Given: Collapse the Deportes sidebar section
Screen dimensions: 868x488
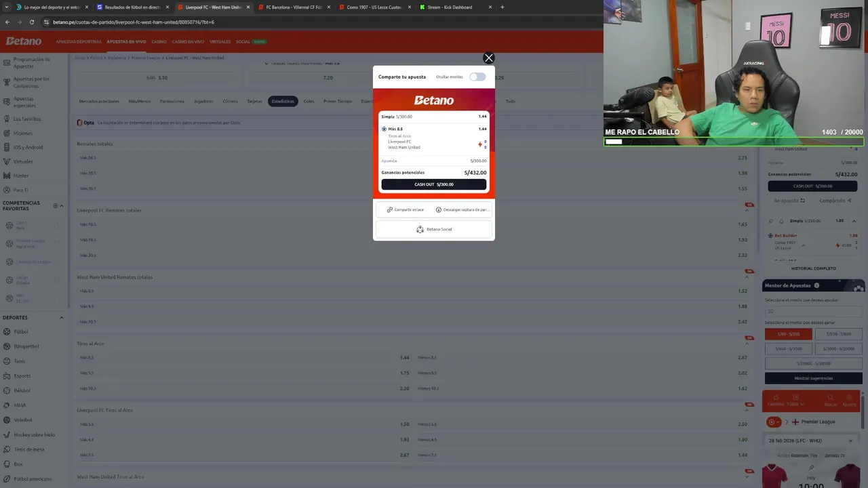Looking at the screenshot, I should pos(61,317).
